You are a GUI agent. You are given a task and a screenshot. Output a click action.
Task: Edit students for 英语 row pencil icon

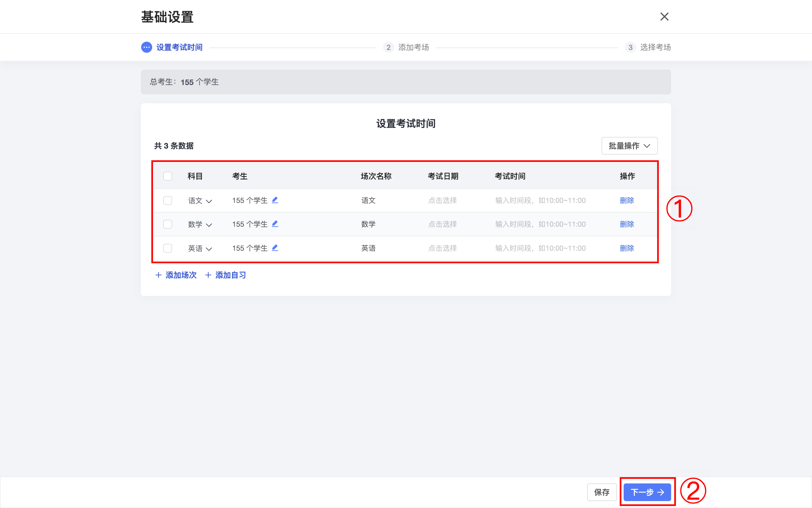point(275,248)
